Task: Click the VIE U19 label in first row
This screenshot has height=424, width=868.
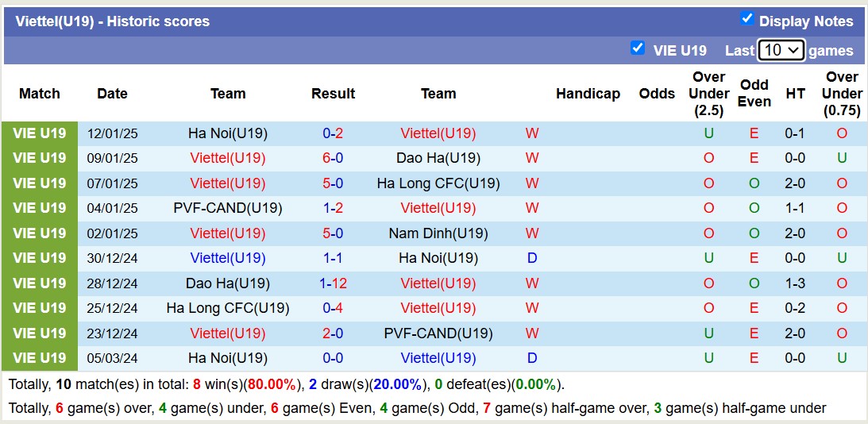Action: pos(40,133)
